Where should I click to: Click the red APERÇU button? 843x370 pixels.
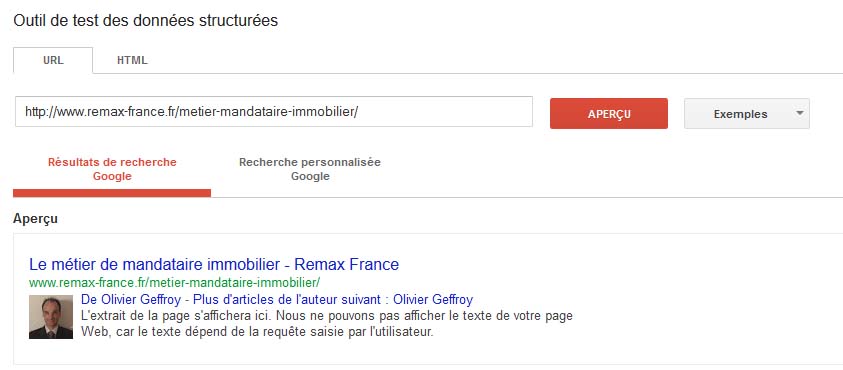pyautogui.click(x=609, y=113)
